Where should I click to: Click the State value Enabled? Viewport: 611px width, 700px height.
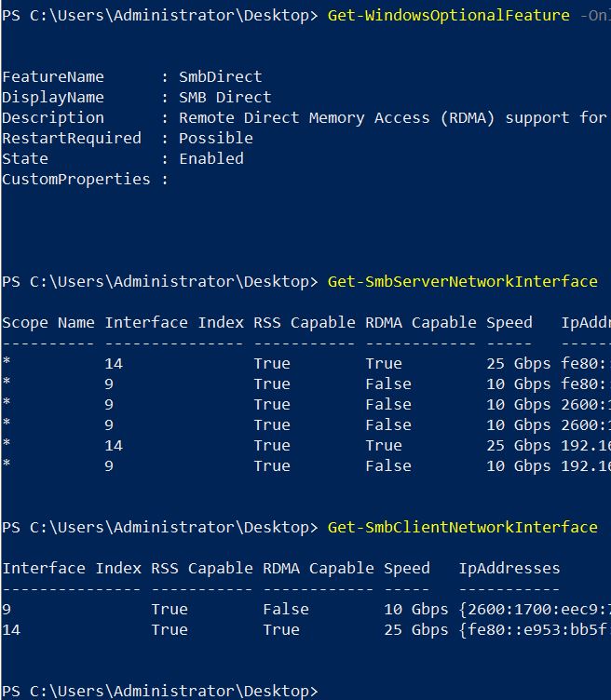(x=211, y=159)
